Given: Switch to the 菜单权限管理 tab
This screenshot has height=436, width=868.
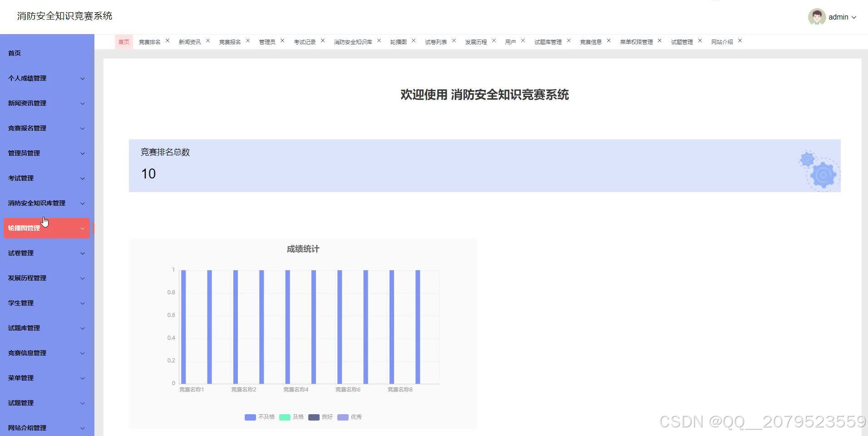Looking at the screenshot, I should click(x=637, y=41).
